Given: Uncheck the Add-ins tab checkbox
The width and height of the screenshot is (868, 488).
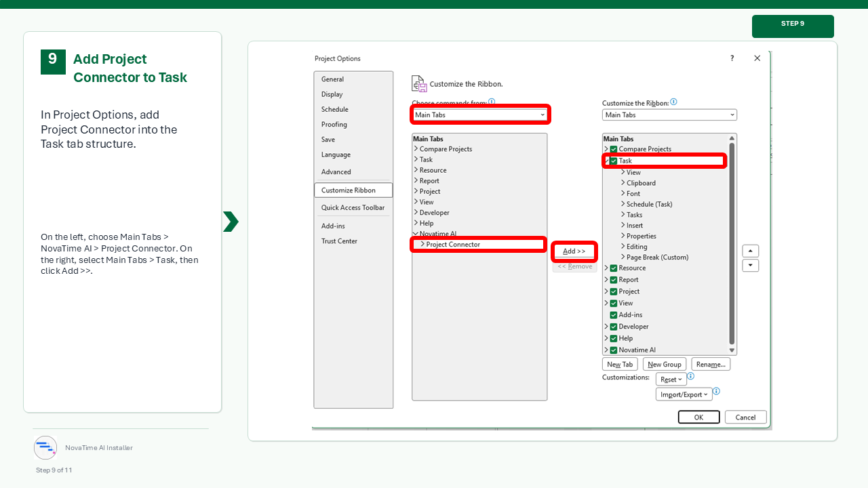Looking at the screenshot, I should [x=614, y=315].
